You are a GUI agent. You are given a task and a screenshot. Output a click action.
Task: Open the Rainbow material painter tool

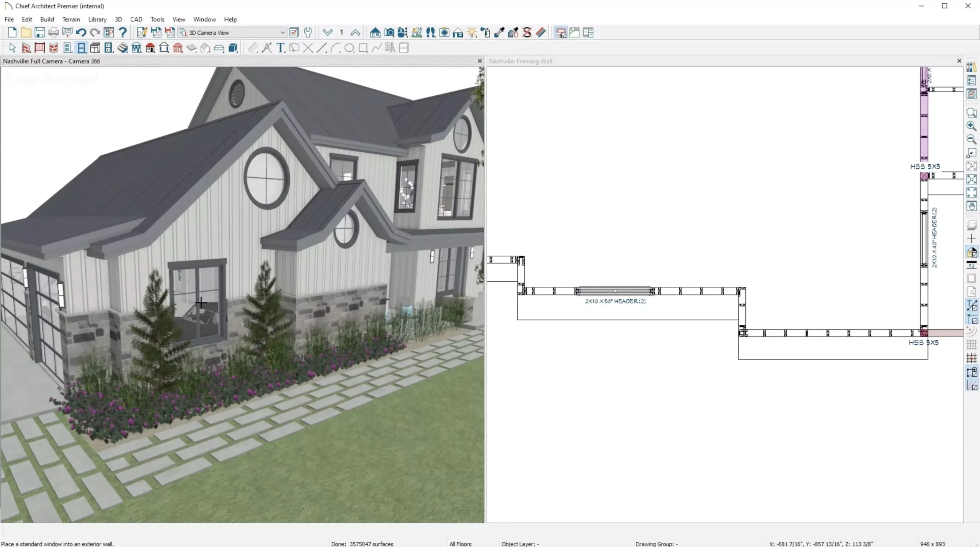[x=541, y=33]
